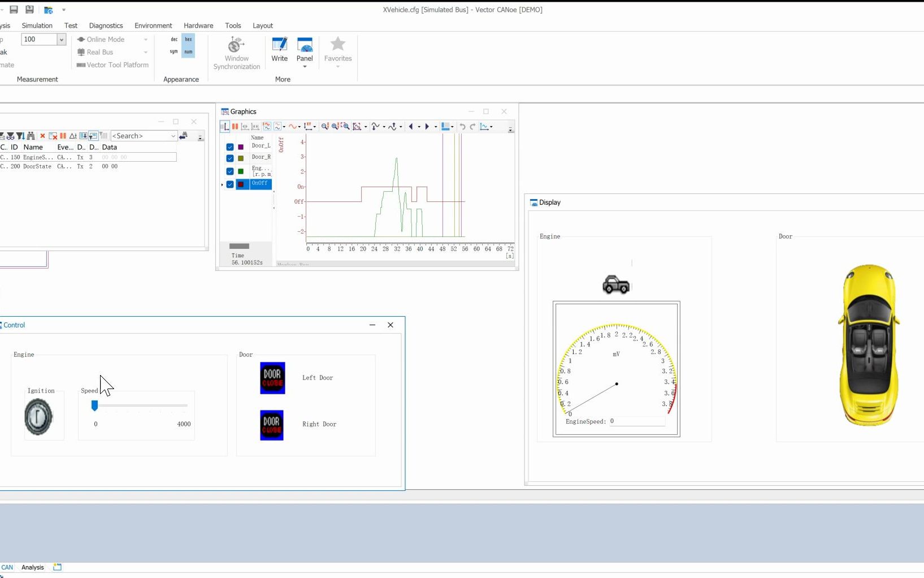Open the Hardware ribbon tab
924x578 pixels.
[x=198, y=25]
